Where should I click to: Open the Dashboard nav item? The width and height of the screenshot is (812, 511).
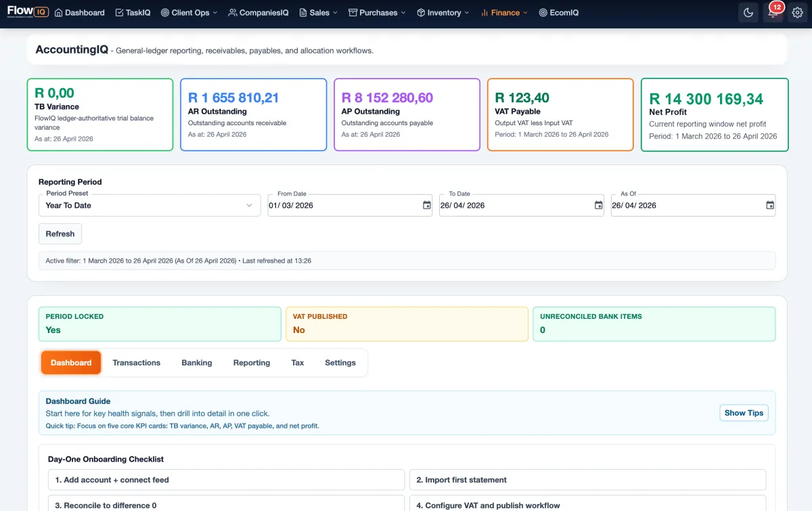click(x=80, y=13)
